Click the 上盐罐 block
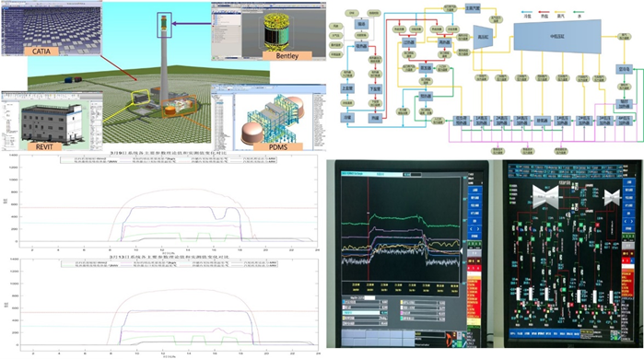Image resolution: width=644 pixels, height=359 pixels. (348, 88)
